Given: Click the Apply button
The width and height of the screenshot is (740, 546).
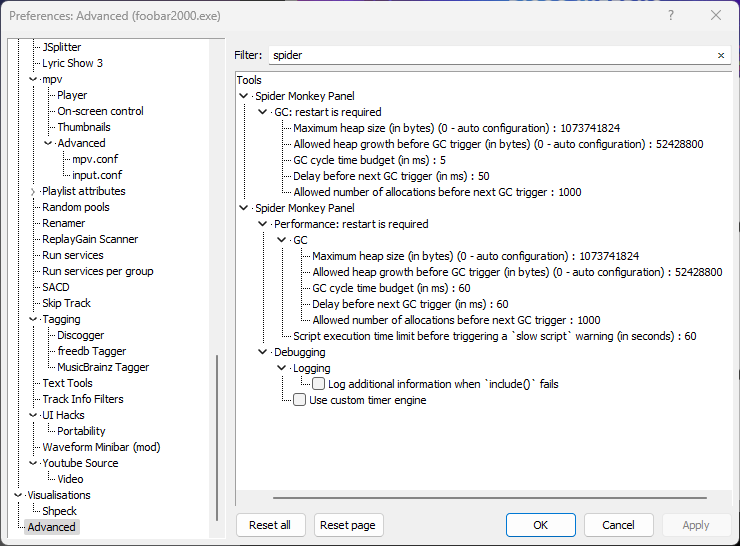Looking at the screenshot, I should (x=696, y=525).
